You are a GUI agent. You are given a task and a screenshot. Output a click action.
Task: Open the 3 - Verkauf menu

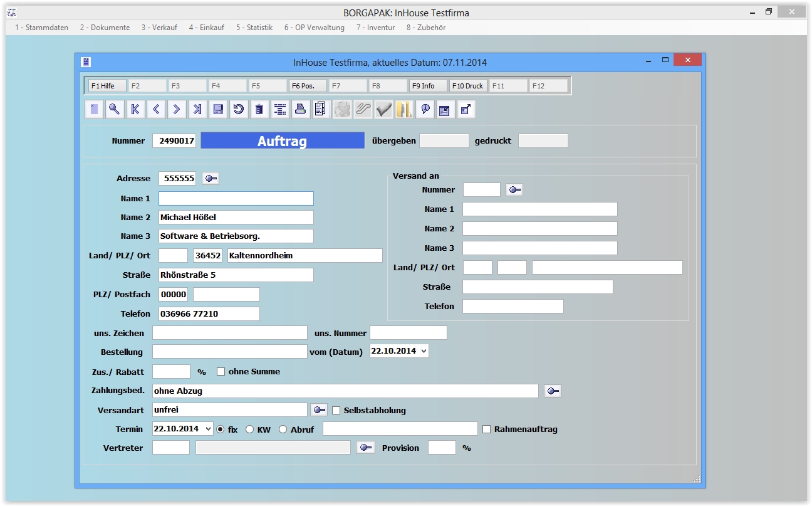(159, 28)
